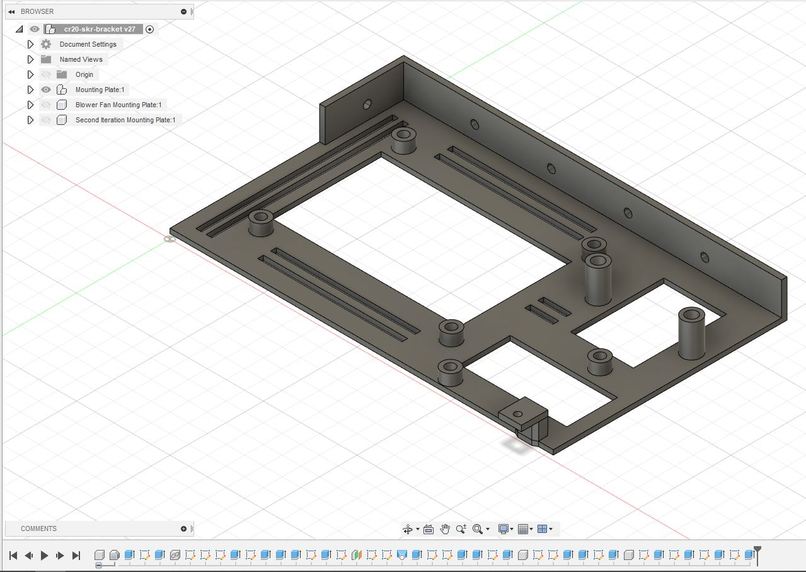Click the 'BROWSER' panel title

[x=37, y=11]
